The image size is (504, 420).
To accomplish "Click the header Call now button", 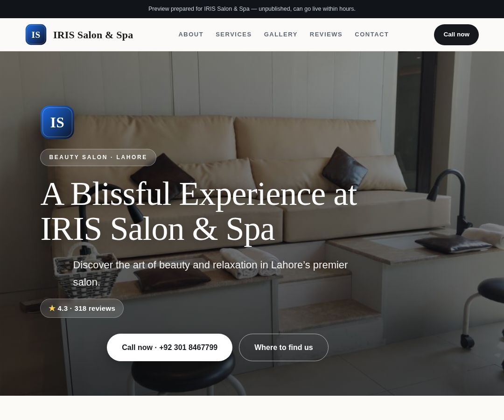I will [x=456, y=35].
